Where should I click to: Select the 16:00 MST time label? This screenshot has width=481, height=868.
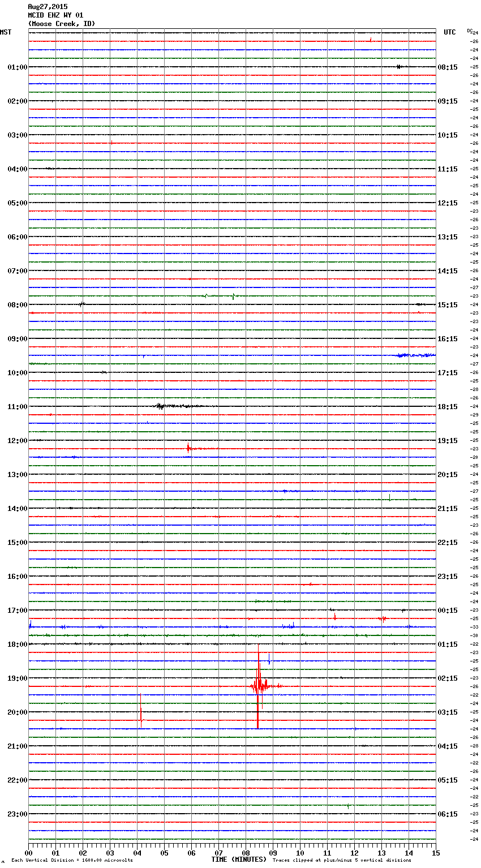pyautogui.click(x=18, y=577)
